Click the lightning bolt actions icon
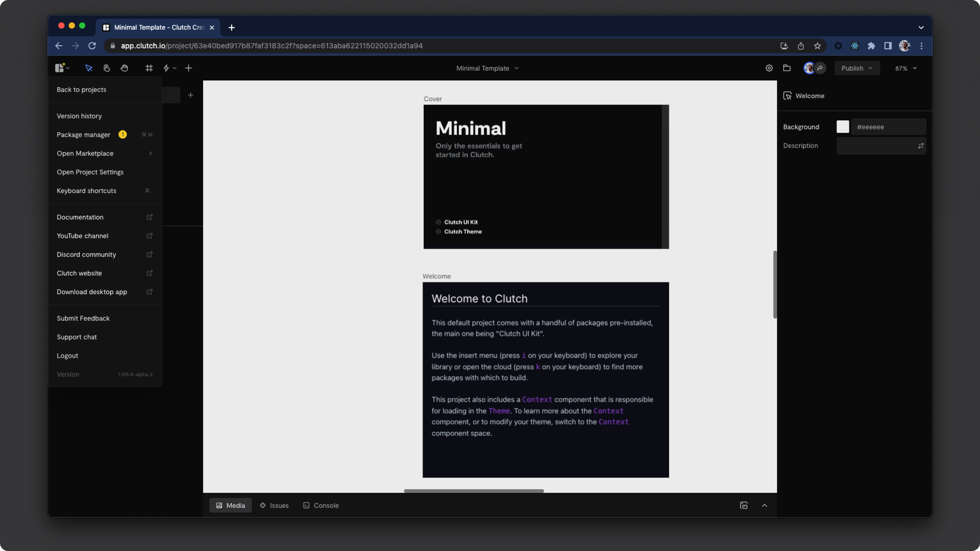Image resolution: width=980 pixels, height=551 pixels. (x=166, y=68)
